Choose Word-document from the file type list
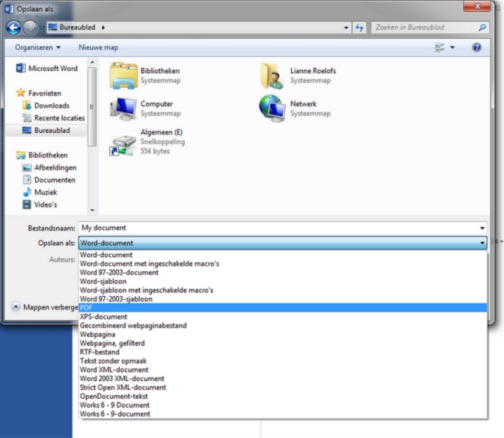This screenshot has height=438, width=504. point(283,255)
